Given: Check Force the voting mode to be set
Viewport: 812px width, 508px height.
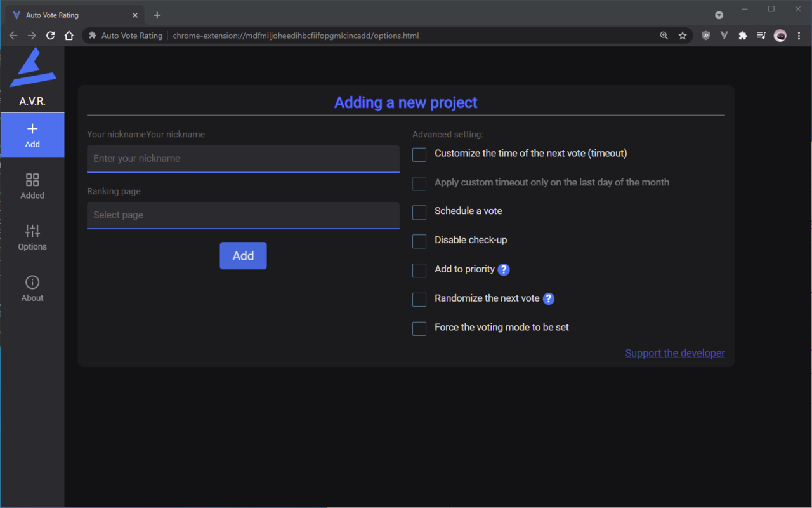Looking at the screenshot, I should (x=419, y=328).
